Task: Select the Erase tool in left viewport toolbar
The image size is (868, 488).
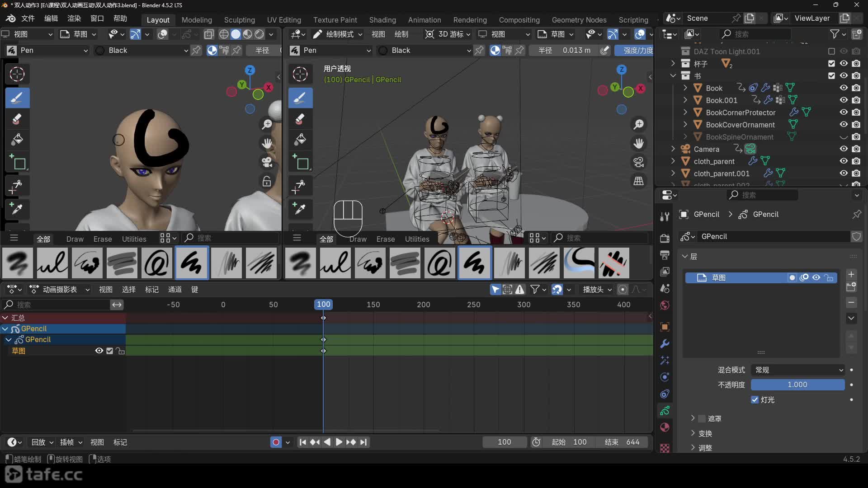Action: [17, 119]
